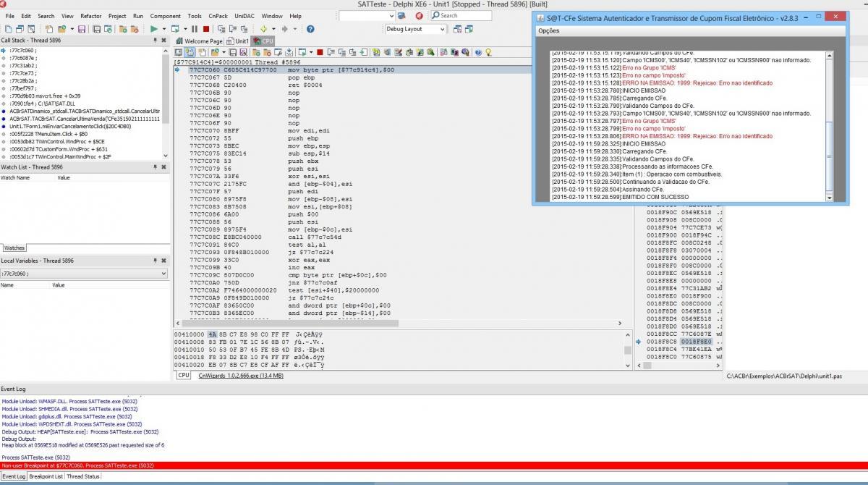The image size is (868, 485).
Task: Click the red Non-user Breakpoint log line
Action: pos(434,465)
